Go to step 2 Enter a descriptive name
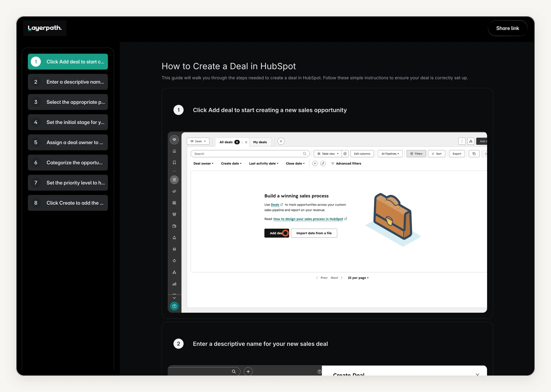Image resolution: width=551 pixels, height=392 pixels. point(68,82)
